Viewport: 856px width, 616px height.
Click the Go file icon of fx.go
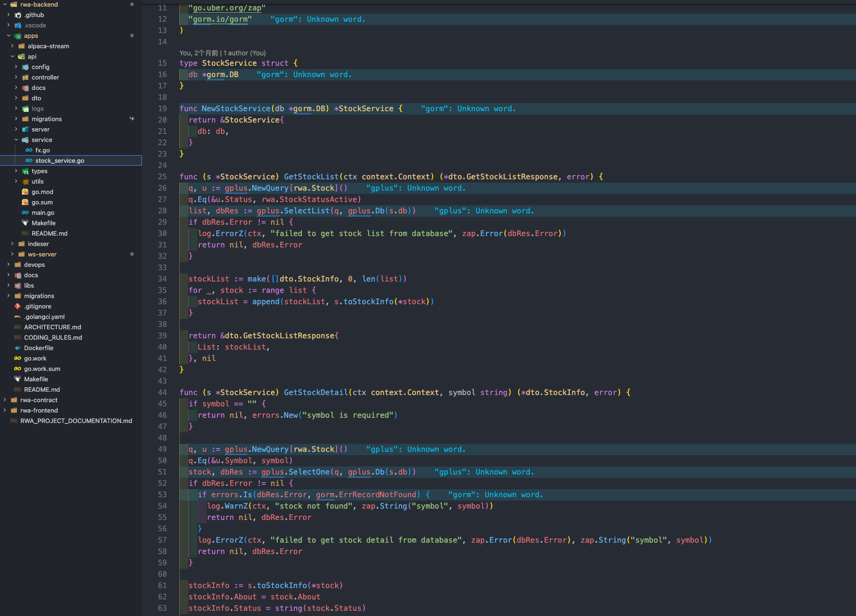pyautogui.click(x=29, y=150)
